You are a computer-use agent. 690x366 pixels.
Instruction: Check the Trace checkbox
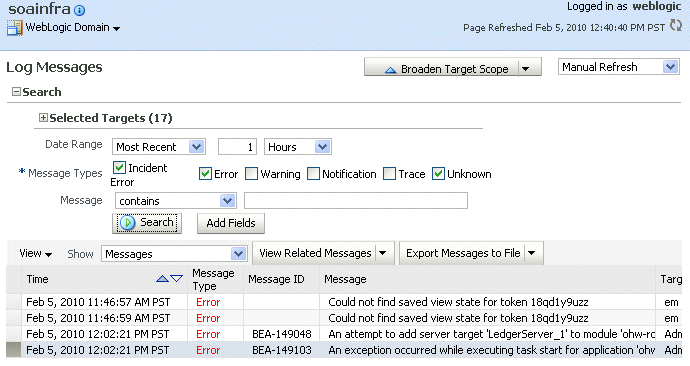click(389, 173)
